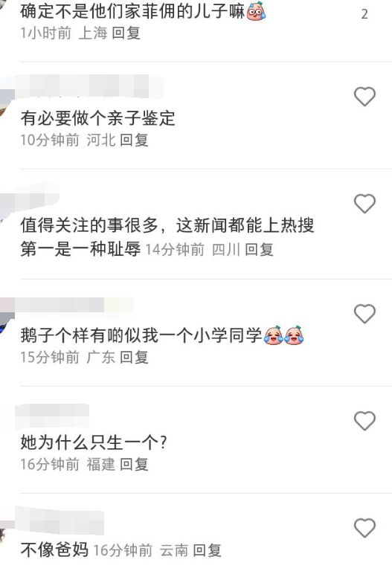
Task: Reply to the 上海 comment
Action: tap(126, 33)
